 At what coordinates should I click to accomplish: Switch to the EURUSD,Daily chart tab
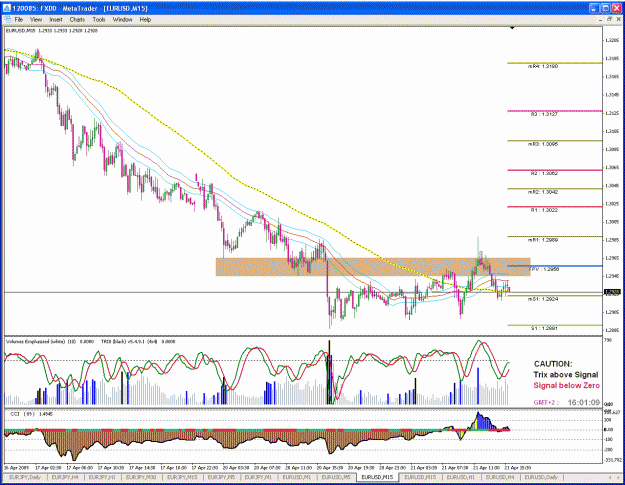coord(541,477)
